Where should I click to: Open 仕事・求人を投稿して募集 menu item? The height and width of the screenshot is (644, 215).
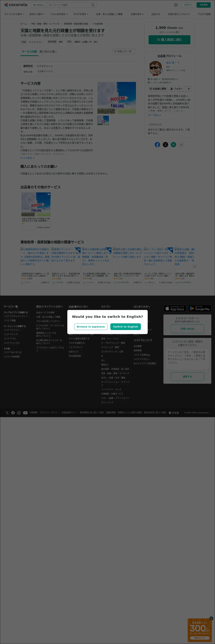click(109, 14)
